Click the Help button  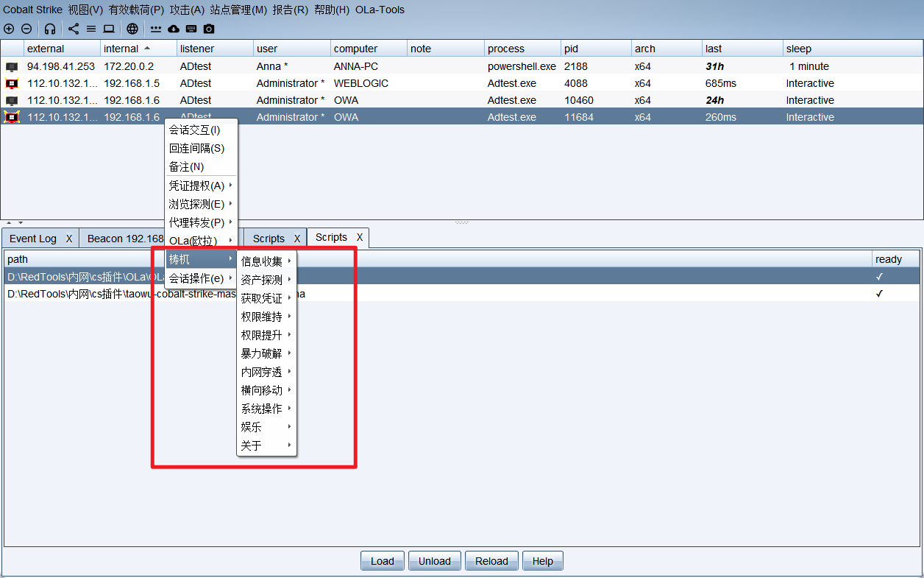click(x=543, y=561)
